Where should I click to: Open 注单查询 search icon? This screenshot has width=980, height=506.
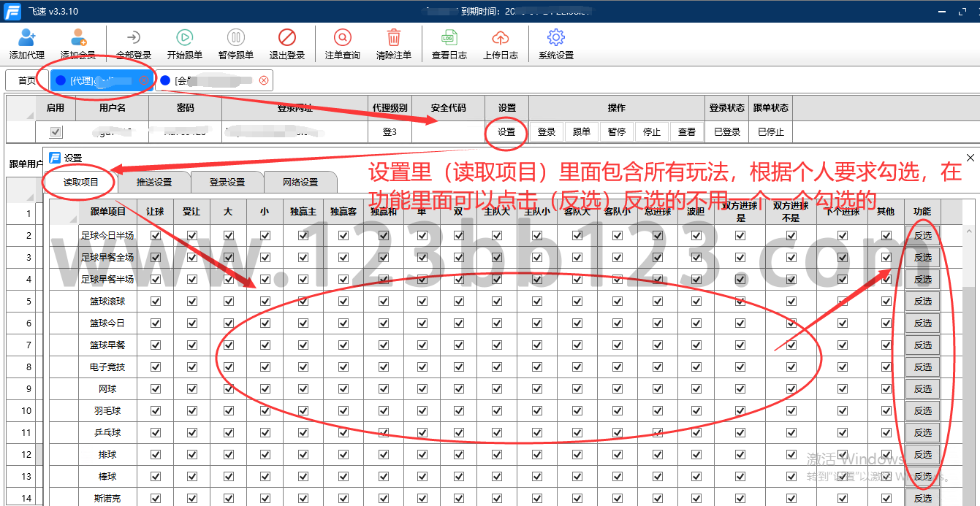(342, 38)
